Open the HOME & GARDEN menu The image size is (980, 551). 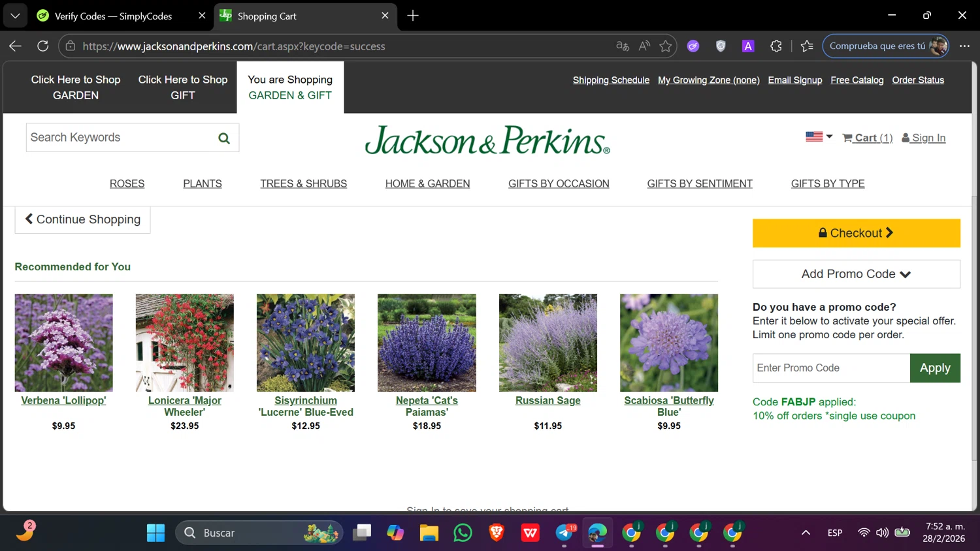pos(427,184)
